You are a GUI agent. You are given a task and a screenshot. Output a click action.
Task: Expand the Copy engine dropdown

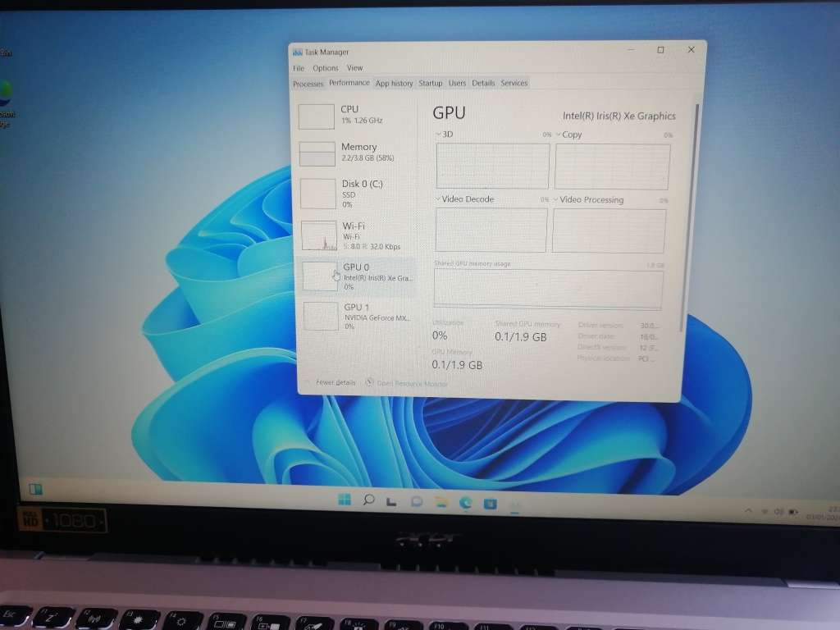(x=559, y=135)
